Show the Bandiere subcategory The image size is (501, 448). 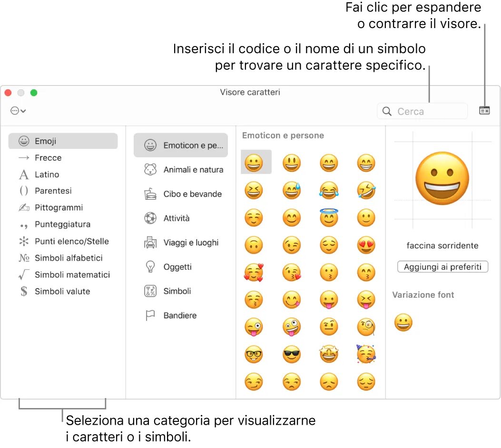[180, 315]
